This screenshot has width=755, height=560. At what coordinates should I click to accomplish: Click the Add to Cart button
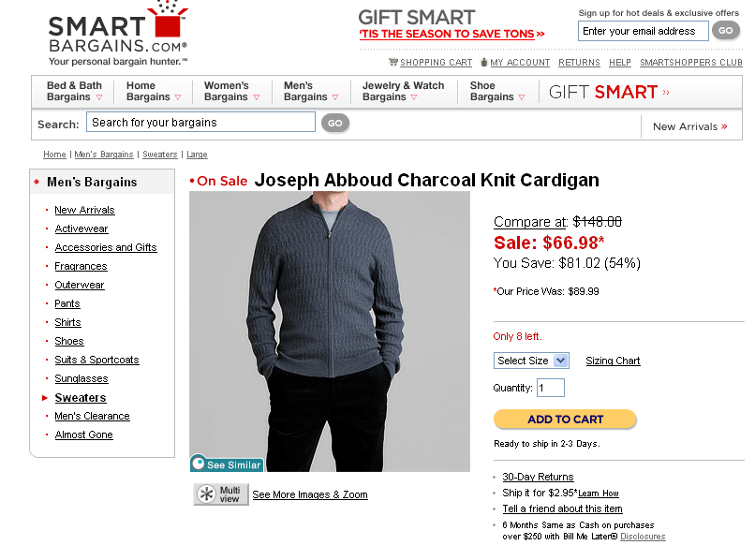[x=565, y=420]
